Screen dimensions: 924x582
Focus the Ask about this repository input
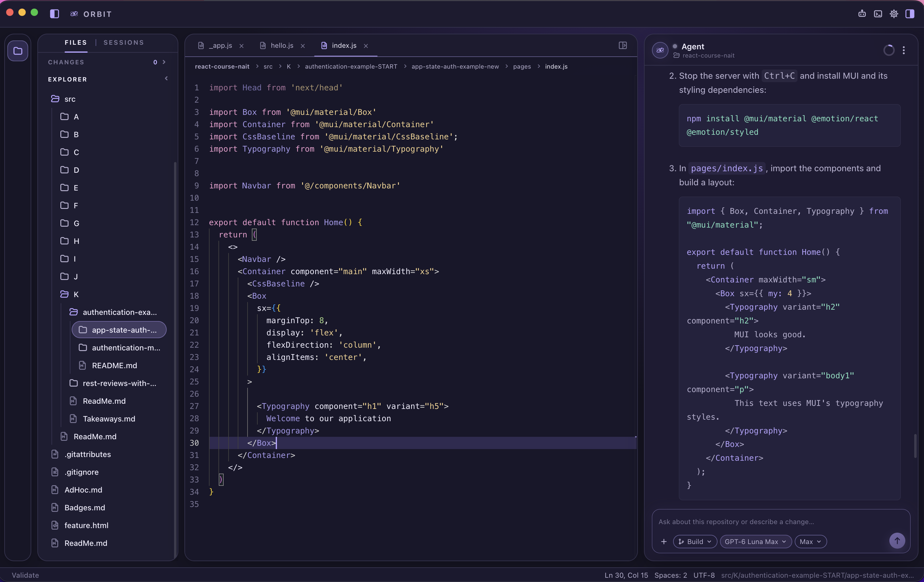(x=781, y=522)
